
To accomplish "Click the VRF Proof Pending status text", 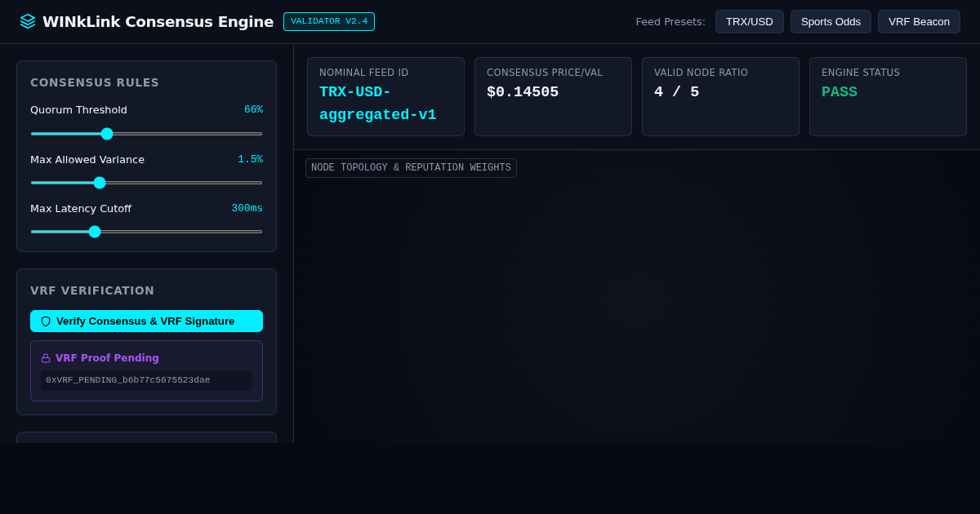I will point(107,358).
